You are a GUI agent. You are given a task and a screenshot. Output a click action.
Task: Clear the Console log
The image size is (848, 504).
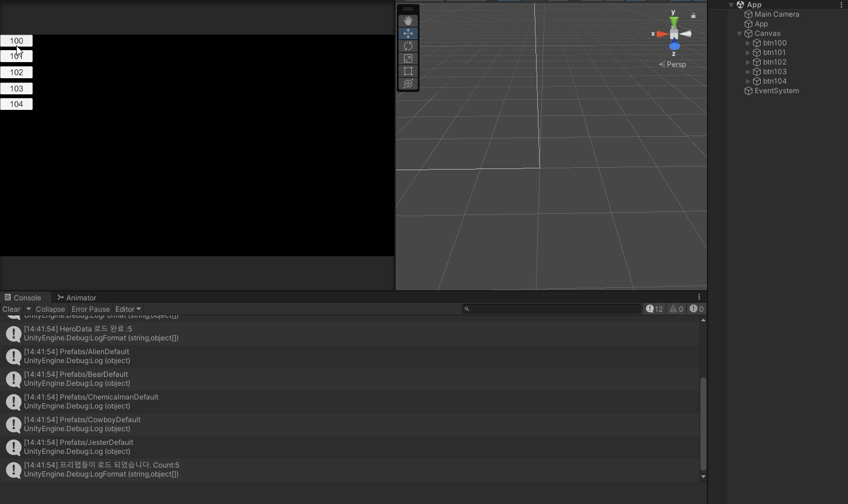click(11, 309)
